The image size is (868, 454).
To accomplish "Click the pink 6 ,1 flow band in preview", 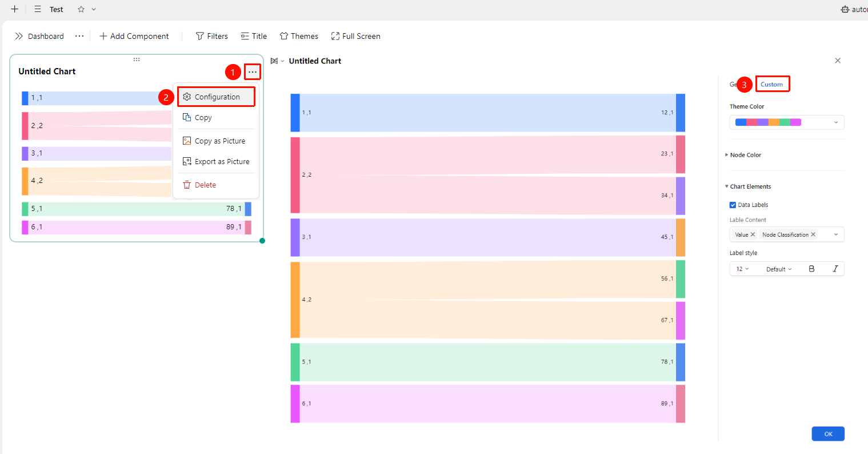I will [x=487, y=404].
